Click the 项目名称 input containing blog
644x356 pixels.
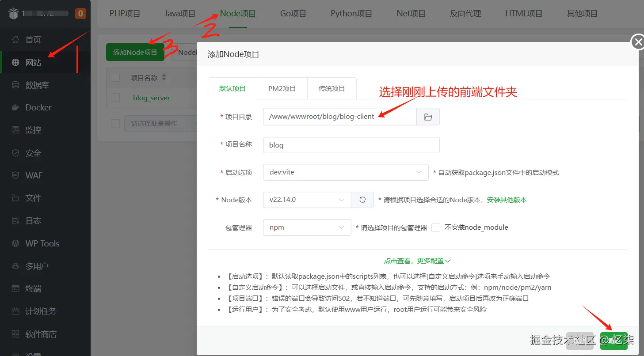click(x=351, y=145)
